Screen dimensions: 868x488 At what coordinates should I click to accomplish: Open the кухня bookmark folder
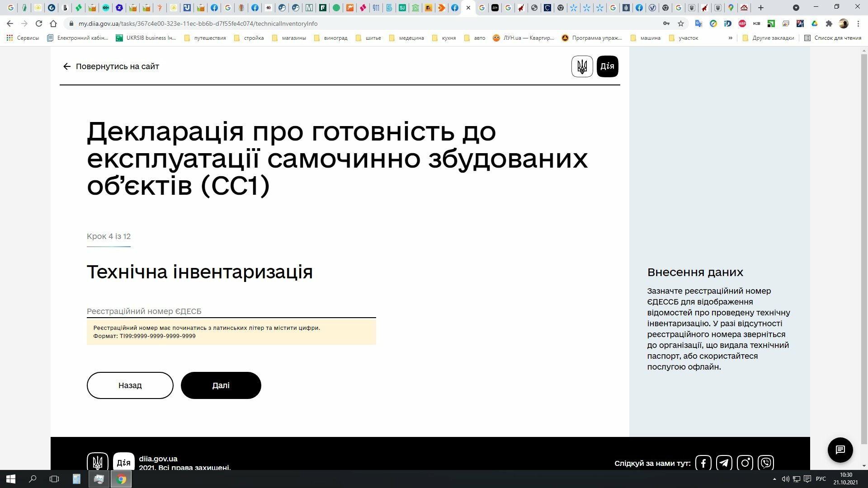point(444,38)
